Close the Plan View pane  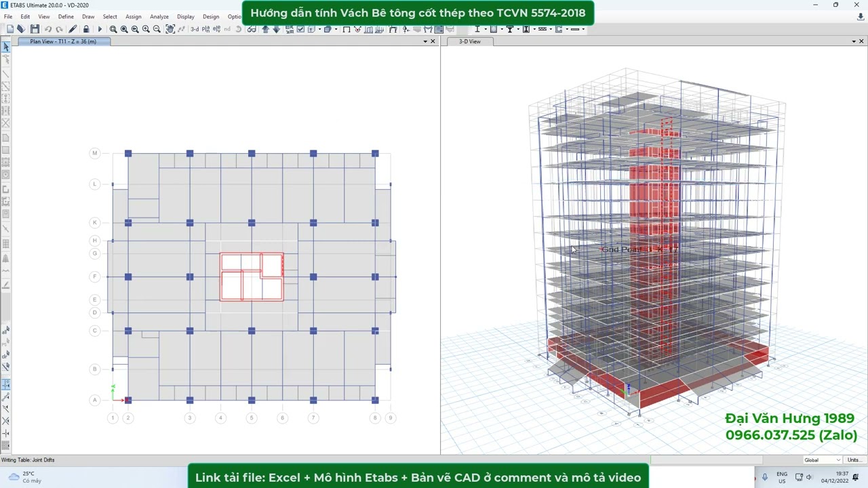[434, 41]
